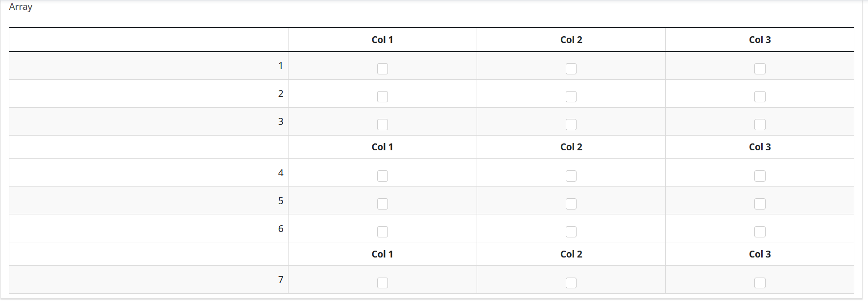The width and height of the screenshot is (868, 304).
Task: Toggle row 2 Col 2 checkbox
Action: (x=571, y=96)
